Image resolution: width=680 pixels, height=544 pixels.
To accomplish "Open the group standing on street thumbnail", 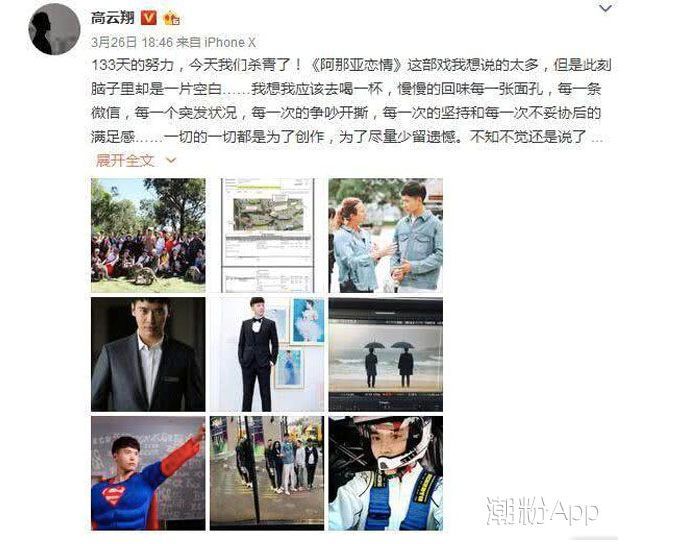I will pyautogui.click(x=267, y=473).
